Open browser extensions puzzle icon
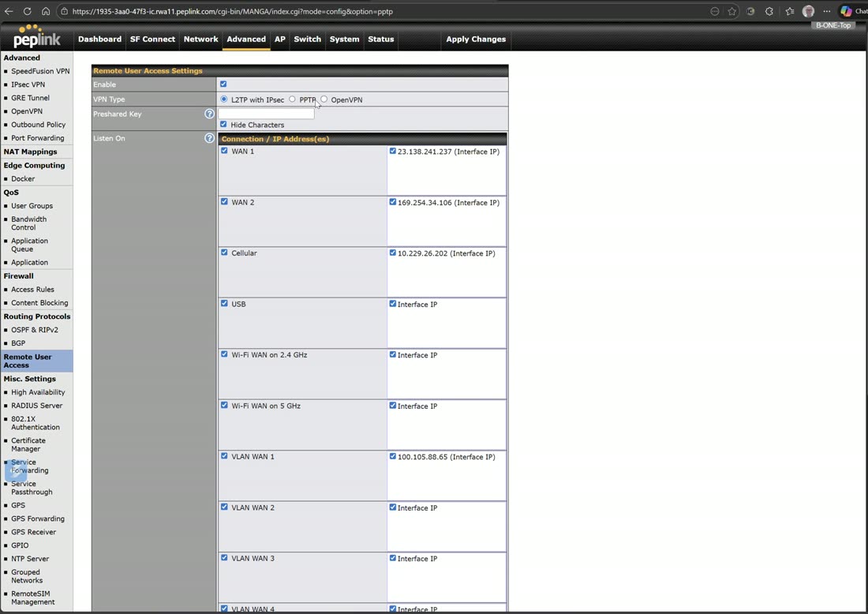The height and width of the screenshot is (614, 868). (769, 11)
